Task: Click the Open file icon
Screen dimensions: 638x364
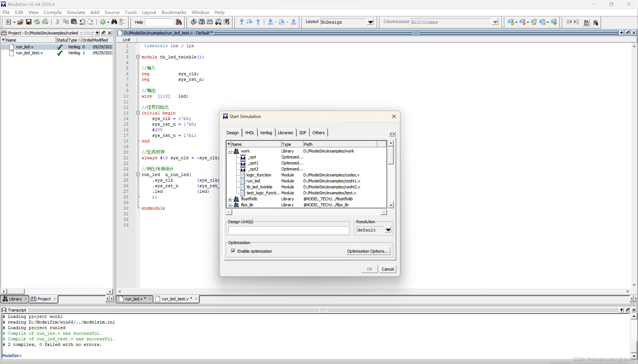Action: (x=20, y=22)
